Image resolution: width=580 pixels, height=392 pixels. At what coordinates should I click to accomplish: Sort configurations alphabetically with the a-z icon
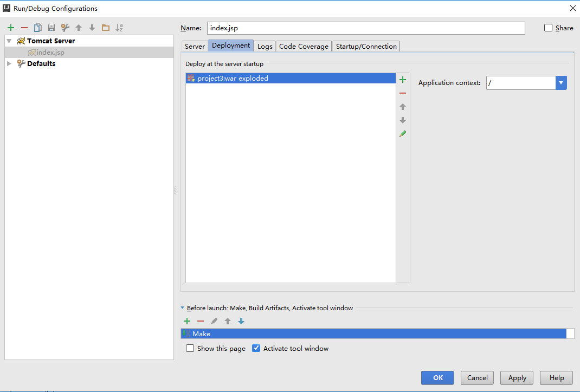click(119, 28)
